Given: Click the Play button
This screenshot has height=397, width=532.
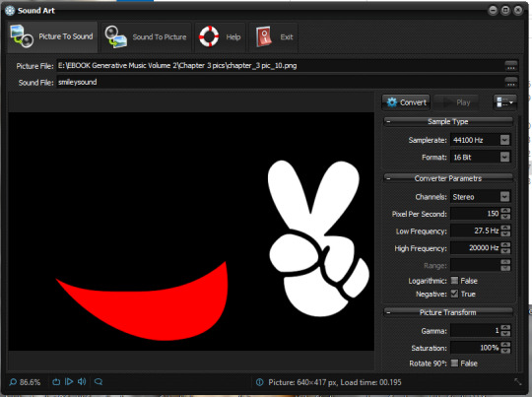Looking at the screenshot, I should [x=456, y=102].
